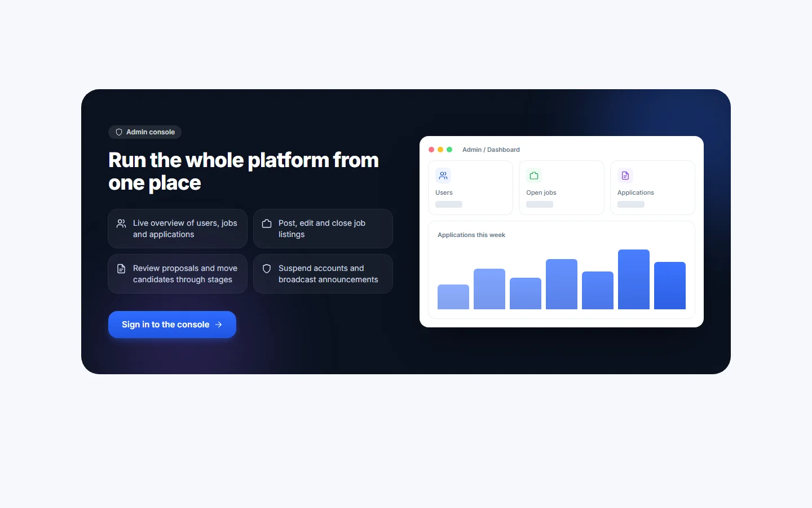812x508 pixels.
Task: Select Review proposals and move candidates text
Action: click(x=185, y=274)
